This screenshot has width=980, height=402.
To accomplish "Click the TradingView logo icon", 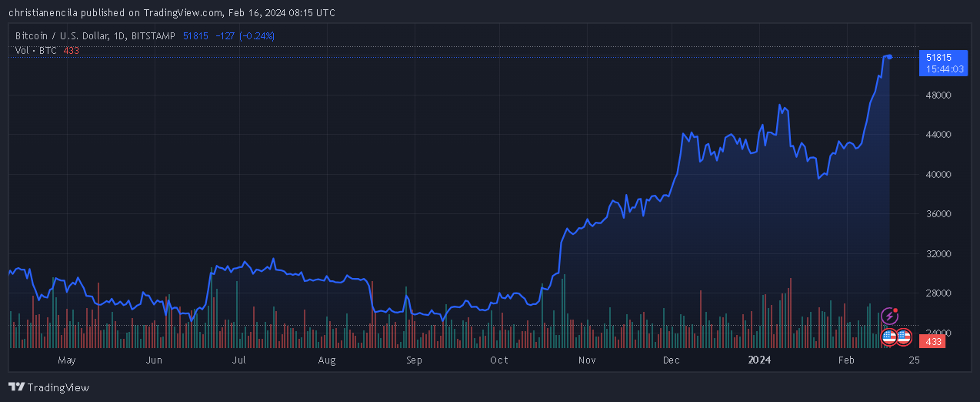I will (x=16, y=387).
